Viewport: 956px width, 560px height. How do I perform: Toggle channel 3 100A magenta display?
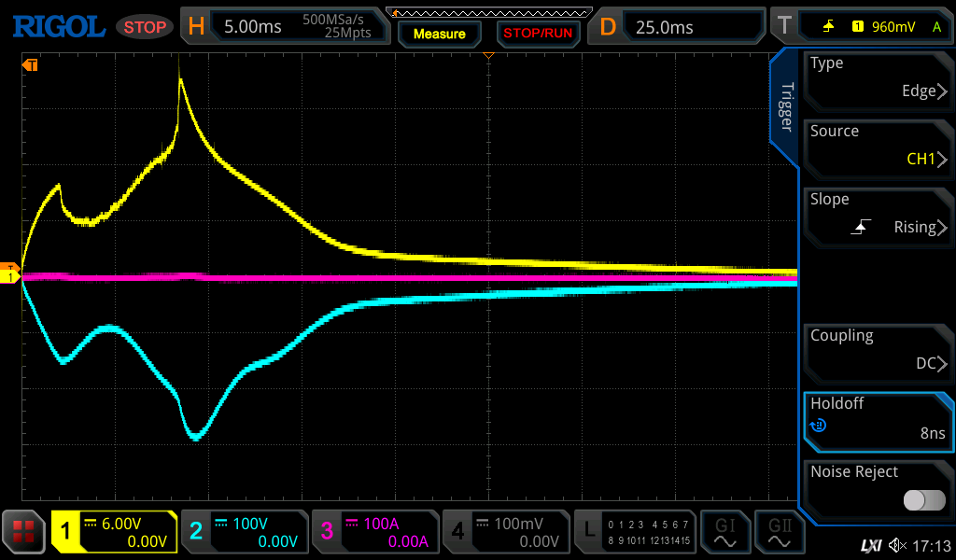(374, 532)
